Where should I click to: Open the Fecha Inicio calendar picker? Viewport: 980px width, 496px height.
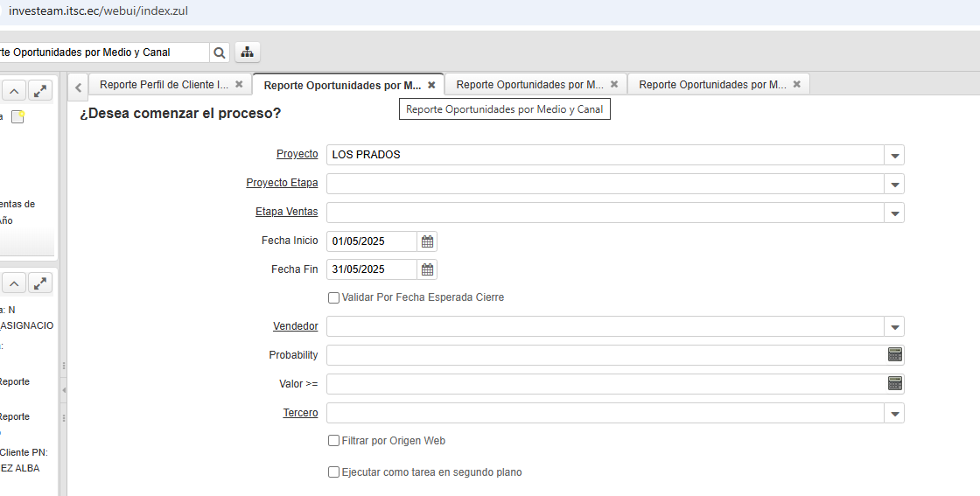[x=427, y=241]
